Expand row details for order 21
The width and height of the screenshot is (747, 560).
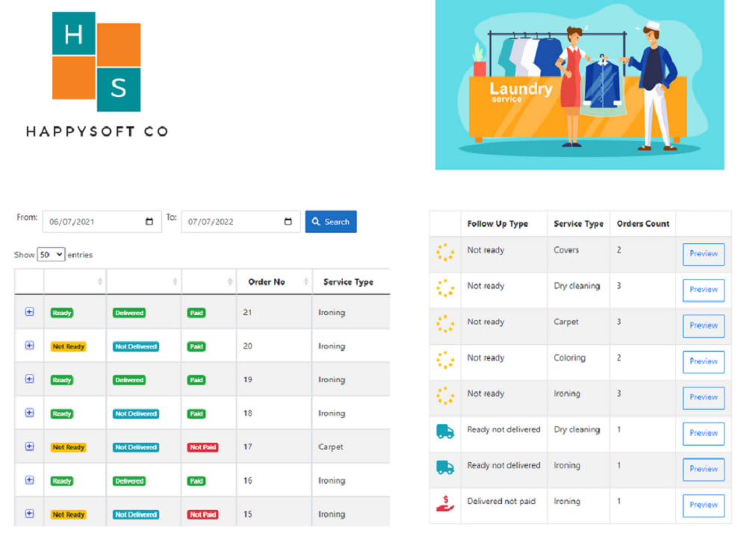coord(30,312)
